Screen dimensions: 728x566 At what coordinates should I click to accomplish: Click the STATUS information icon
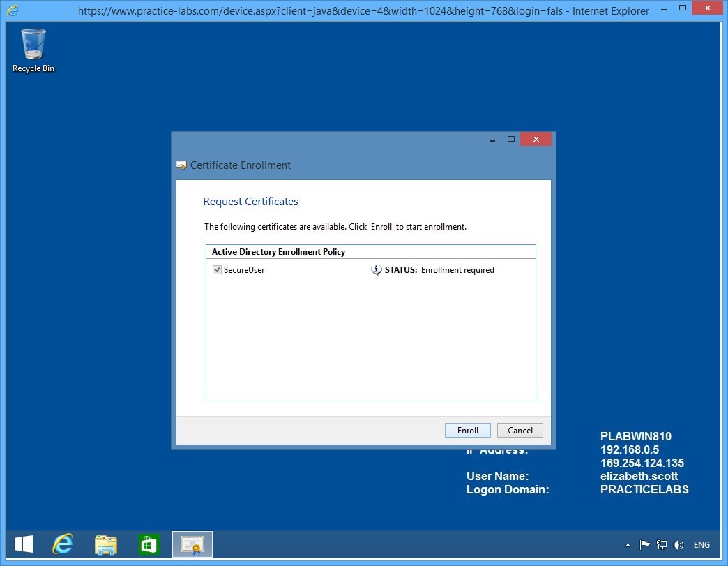[x=375, y=270]
